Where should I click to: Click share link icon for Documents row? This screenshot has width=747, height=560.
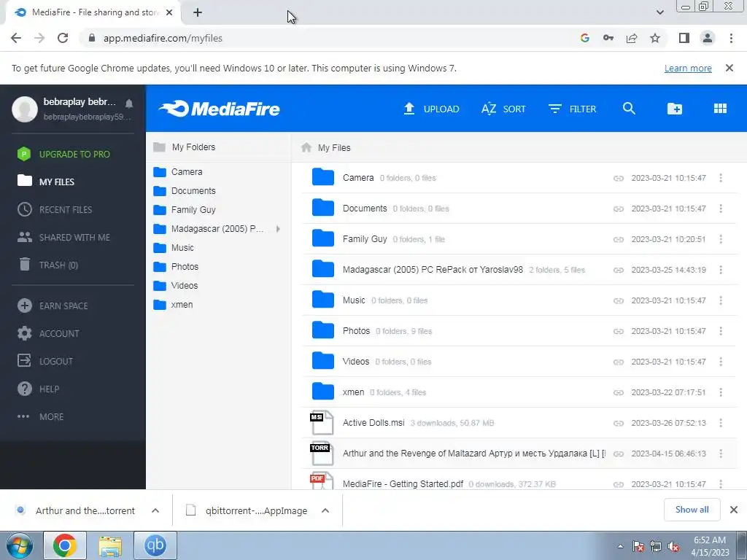coord(619,209)
